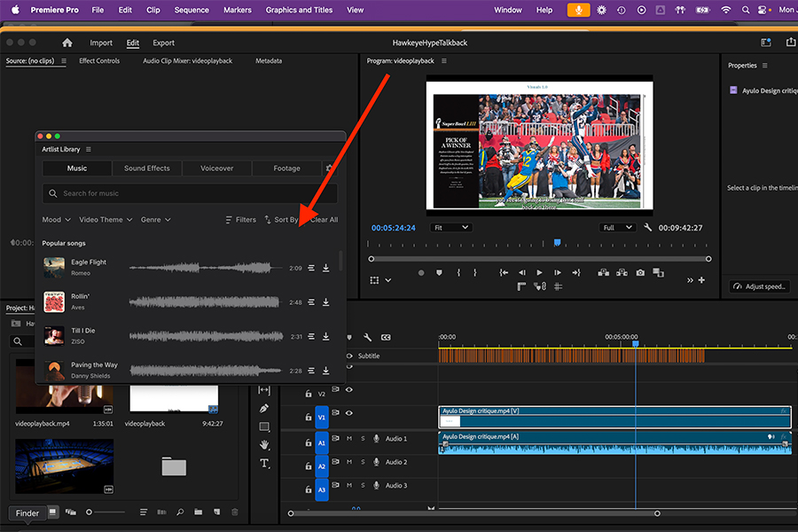This screenshot has width=798, height=532.
Task: Go to Out point in Program monitor
Action: [576, 273]
